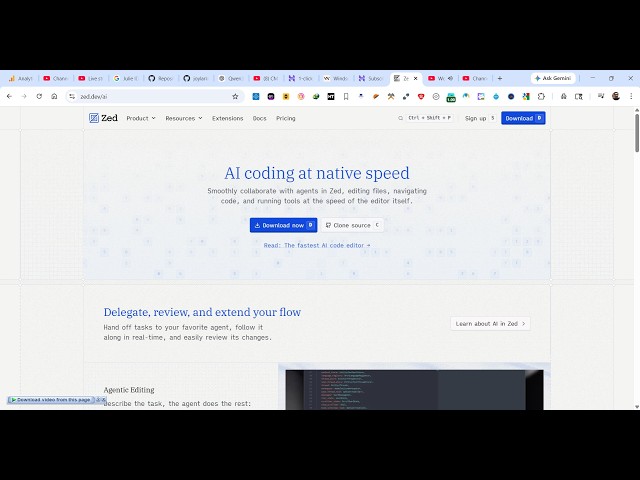Switch to the Live st YouTube tab
Image resolution: width=640 pixels, height=480 pixels.
91,78
